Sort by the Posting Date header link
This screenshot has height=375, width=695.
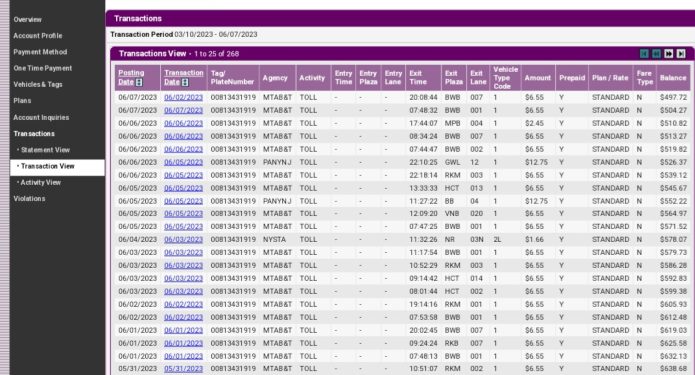(x=131, y=78)
